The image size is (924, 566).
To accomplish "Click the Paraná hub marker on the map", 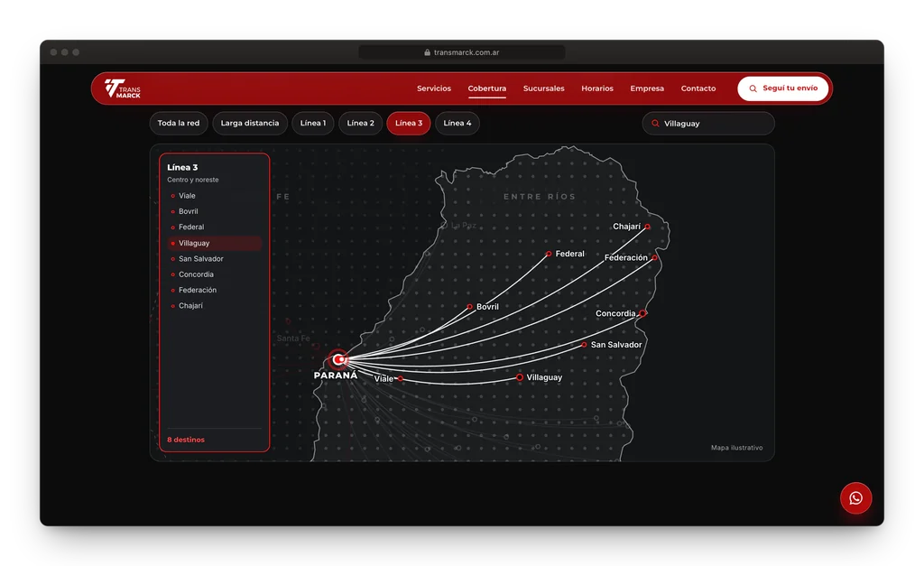I will (338, 359).
